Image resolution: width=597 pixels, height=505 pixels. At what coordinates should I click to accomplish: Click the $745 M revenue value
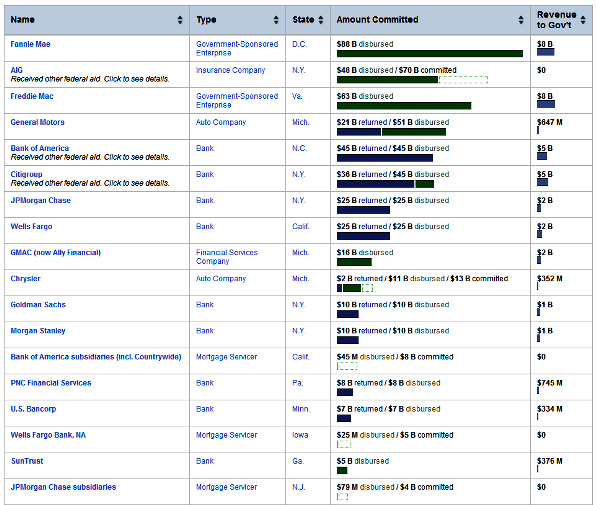(x=549, y=383)
